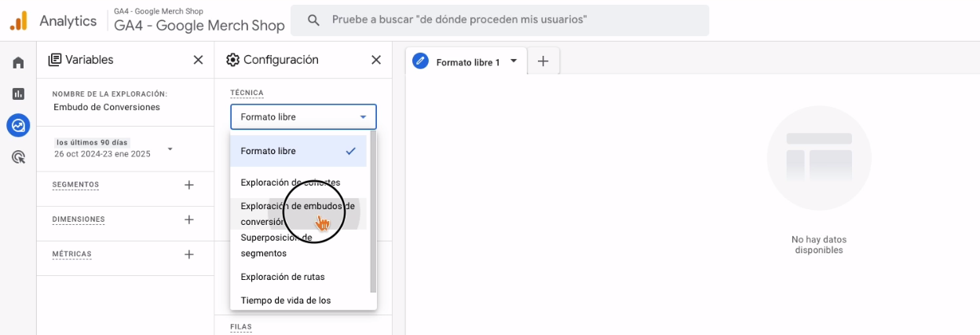980x335 pixels.
Task: Select Exploración de rutas option
Action: coord(298,277)
